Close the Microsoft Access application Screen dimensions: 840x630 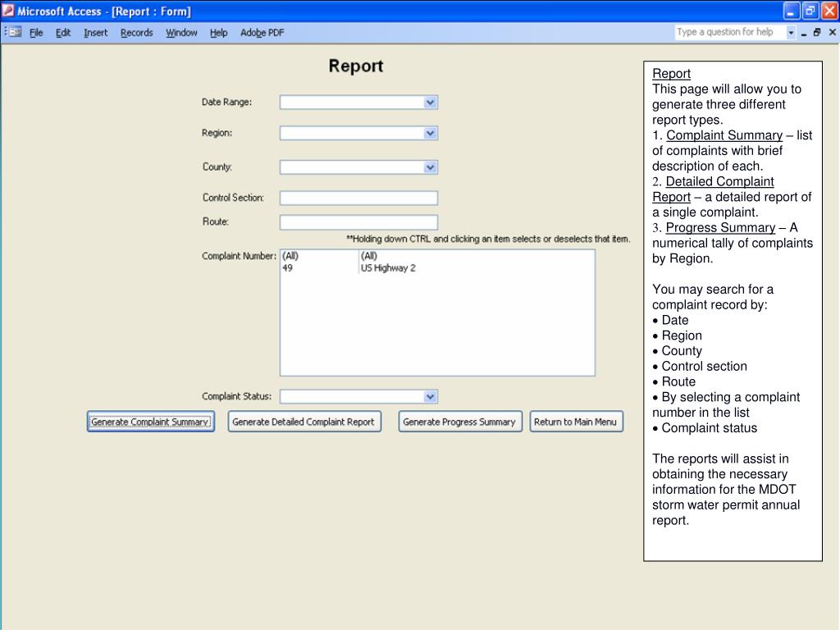click(x=829, y=11)
